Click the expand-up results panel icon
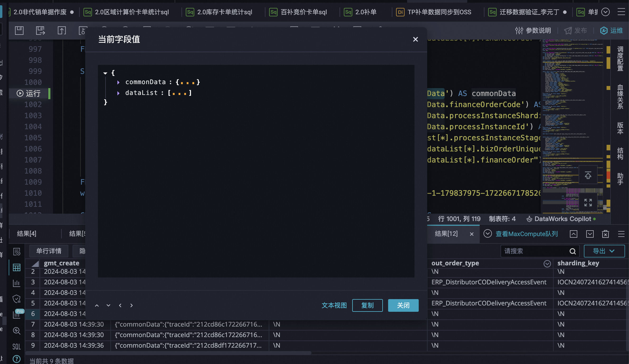The image size is (629, 364). [x=574, y=234]
